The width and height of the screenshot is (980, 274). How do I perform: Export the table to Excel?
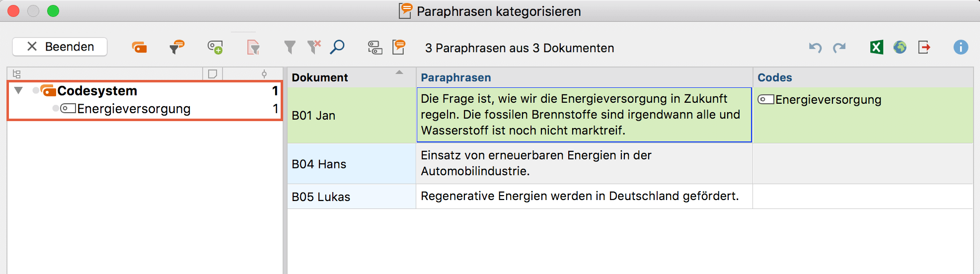877,47
